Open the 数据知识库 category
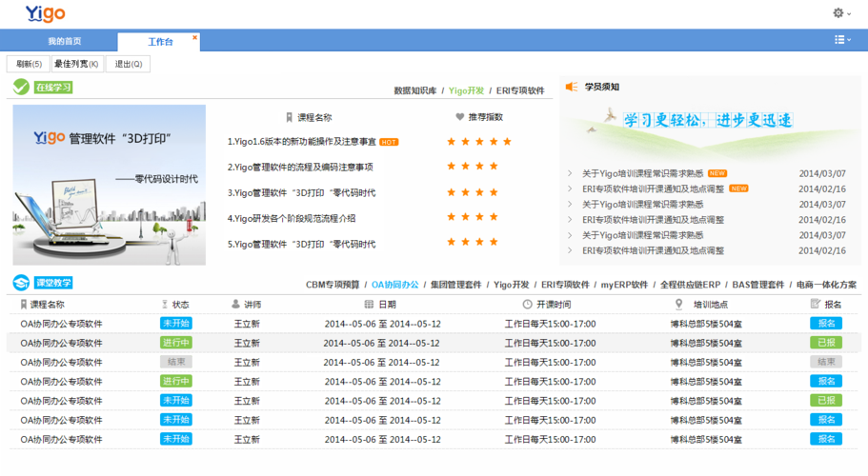Image resolution: width=868 pixels, height=476 pixels. coord(415,90)
